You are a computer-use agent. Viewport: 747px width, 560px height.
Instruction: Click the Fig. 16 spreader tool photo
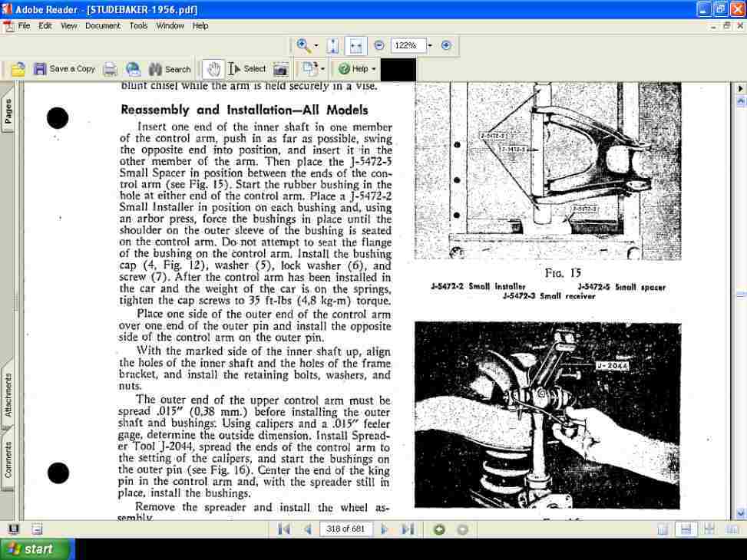pyautogui.click(x=547, y=416)
